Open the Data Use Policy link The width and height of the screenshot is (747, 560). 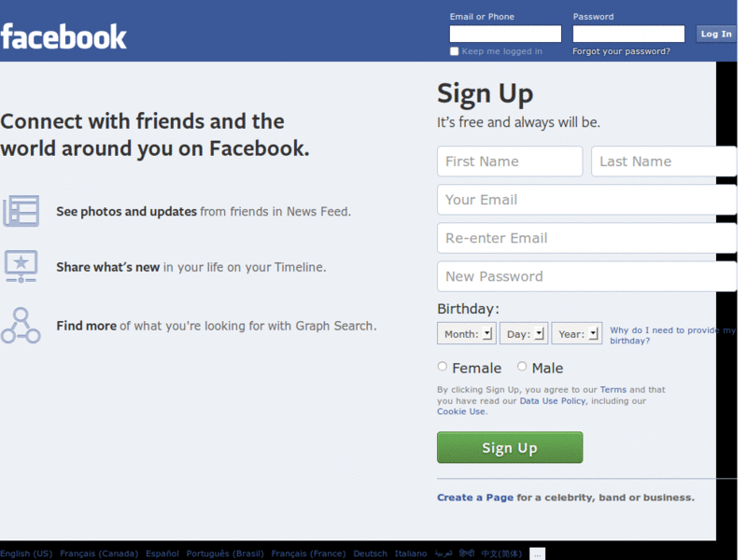coord(553,401)
